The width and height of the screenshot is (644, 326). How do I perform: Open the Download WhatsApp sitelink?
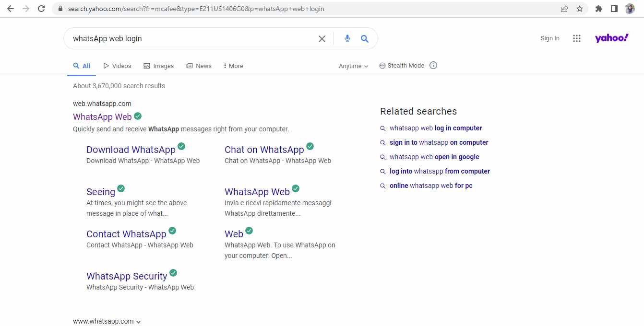131,150
